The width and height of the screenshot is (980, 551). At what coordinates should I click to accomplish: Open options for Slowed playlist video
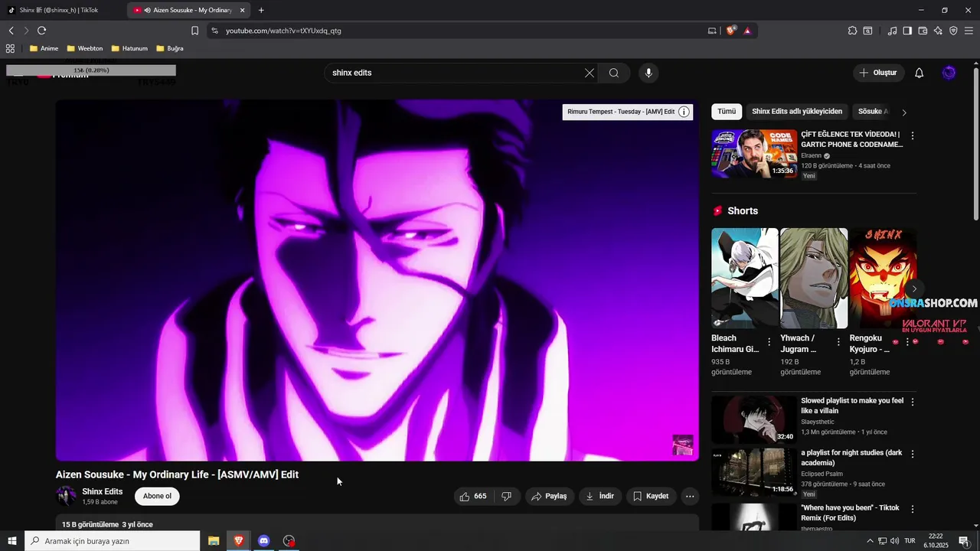912,402
